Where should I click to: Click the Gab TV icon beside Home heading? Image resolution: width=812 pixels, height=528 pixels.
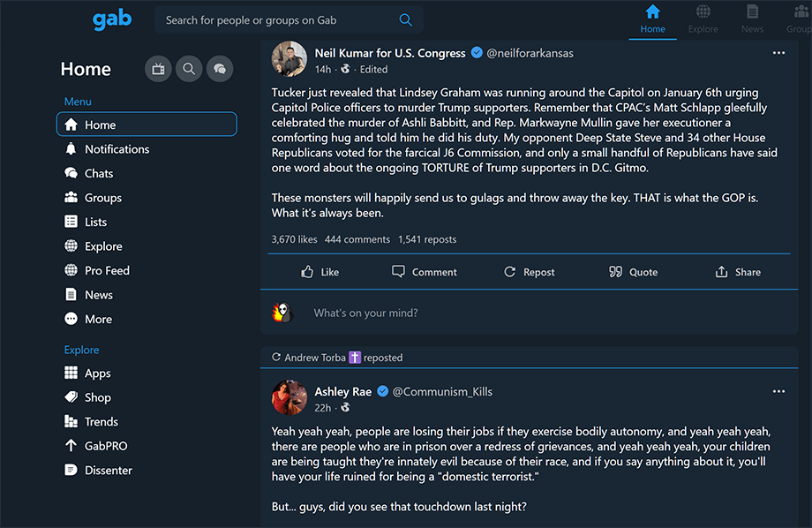[159, 69]
